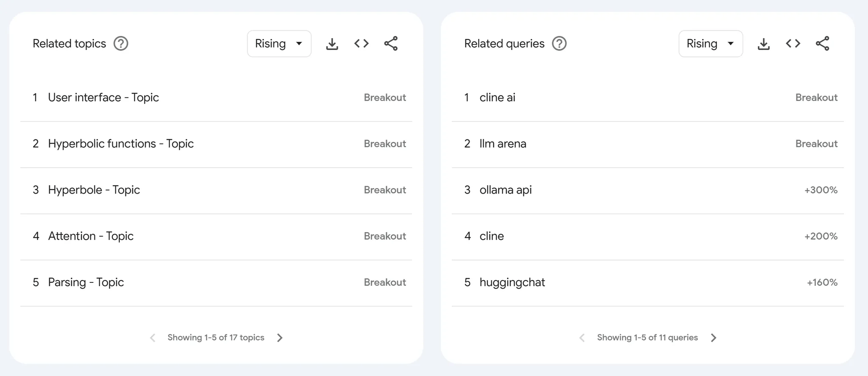868x376 pixels.
Task: Select the huggingchat query row
Action: coord(648,282)
